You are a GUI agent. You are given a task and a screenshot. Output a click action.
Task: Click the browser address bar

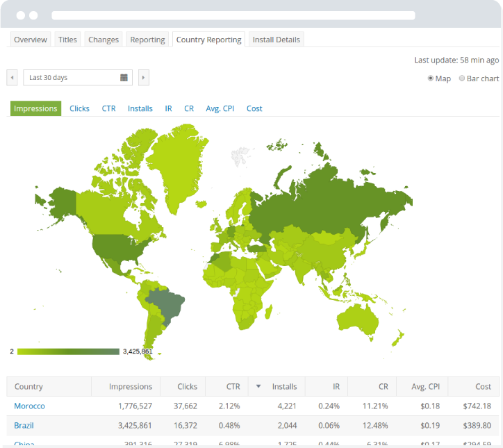(233, 15)
